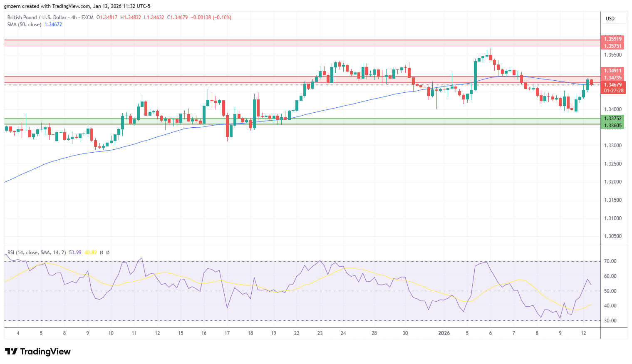Click the 1.34735 price label
The image size is (632, 364).
(x=613, y=78)
